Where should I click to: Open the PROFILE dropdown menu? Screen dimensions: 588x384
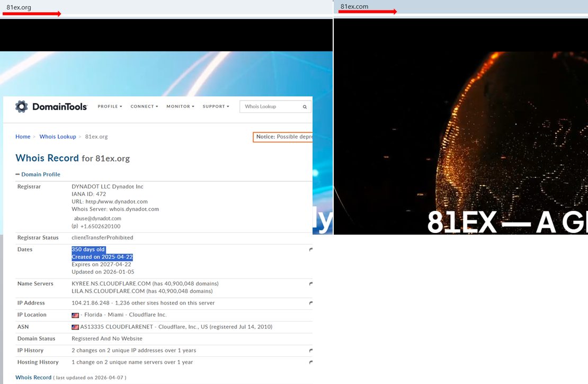110,106
